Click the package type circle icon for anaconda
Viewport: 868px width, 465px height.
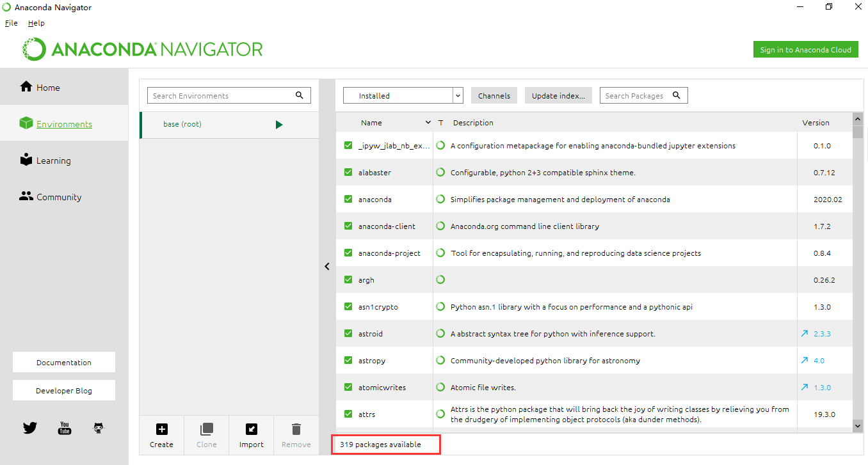point(440,199)
